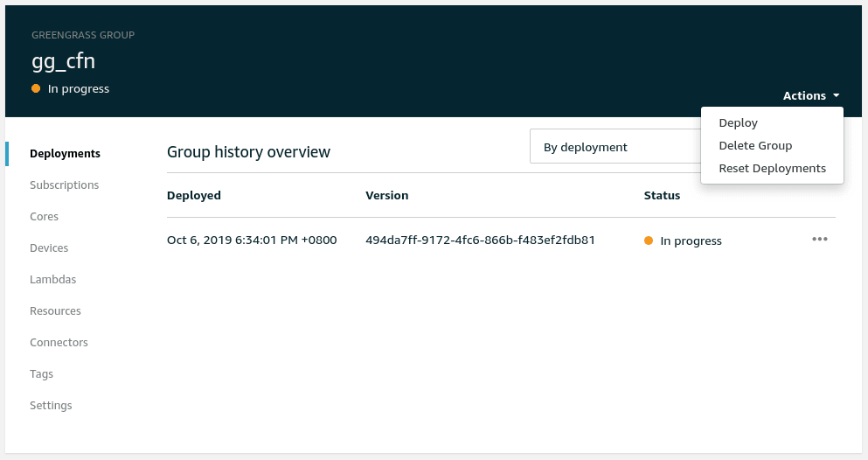Click the Oct 6, 2019 deployment timestamp

[252, 240]
